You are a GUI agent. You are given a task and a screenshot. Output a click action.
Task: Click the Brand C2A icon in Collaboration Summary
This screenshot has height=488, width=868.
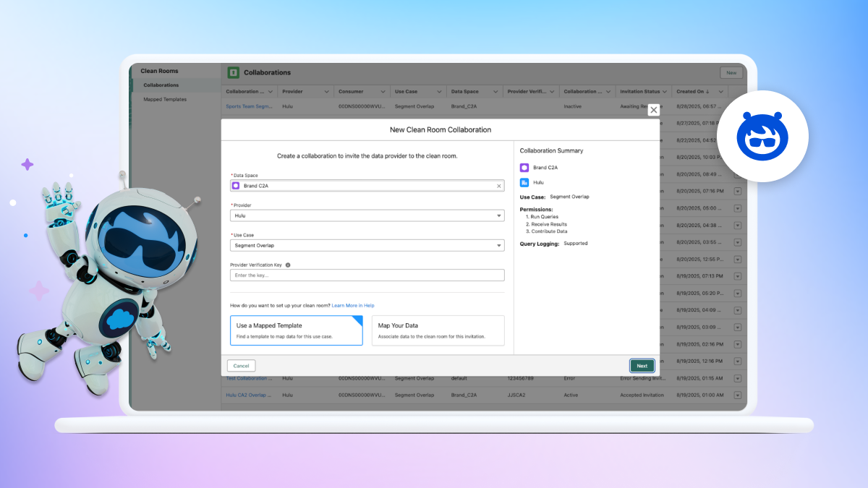[524, 167]
